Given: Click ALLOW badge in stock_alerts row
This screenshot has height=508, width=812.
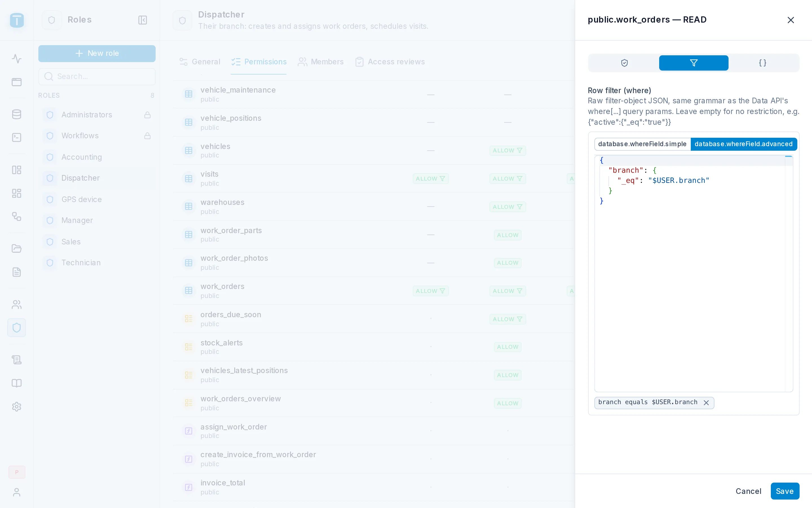Looking at the screenshot, I should click(x=507, y=347).
